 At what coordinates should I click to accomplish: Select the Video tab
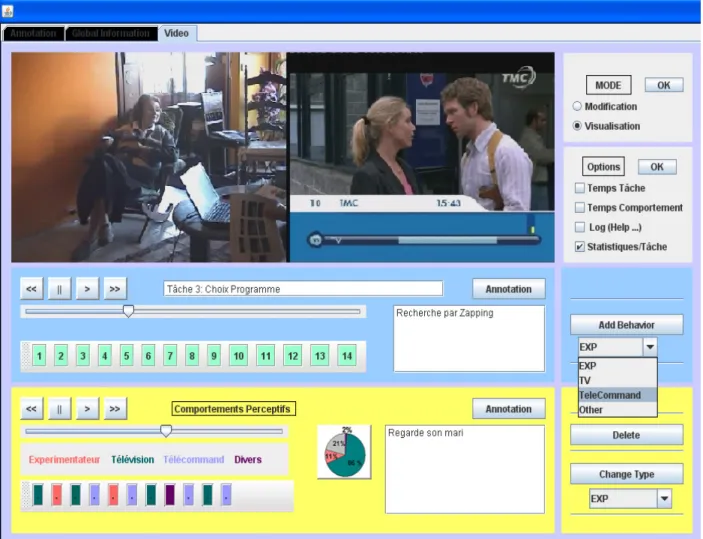[177, 33]
